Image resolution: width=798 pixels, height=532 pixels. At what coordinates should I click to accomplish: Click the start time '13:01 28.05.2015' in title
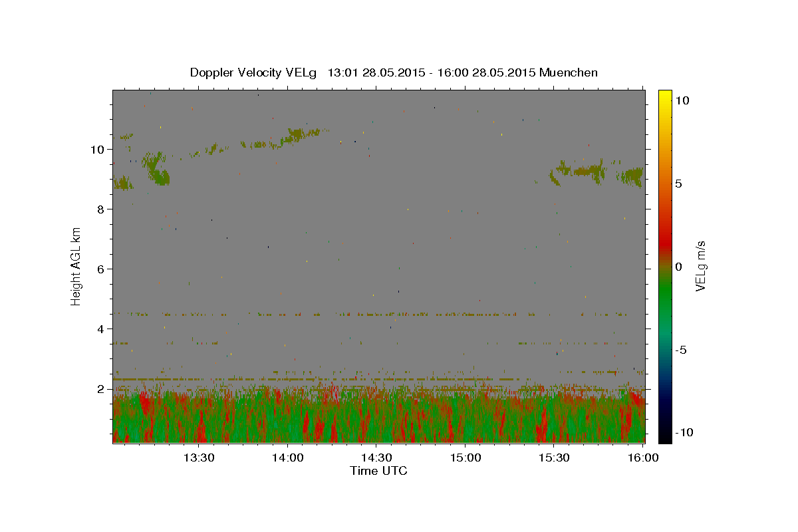[376, 72]
